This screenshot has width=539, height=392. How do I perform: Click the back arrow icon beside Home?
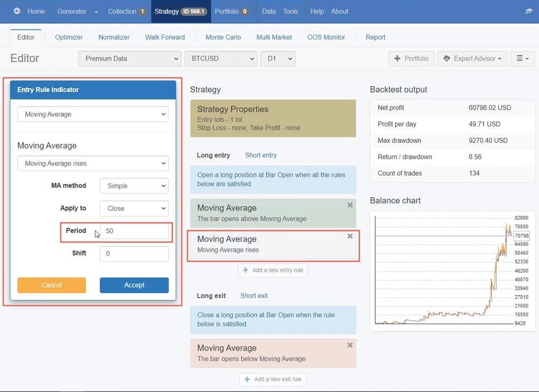tap(17, 11)
